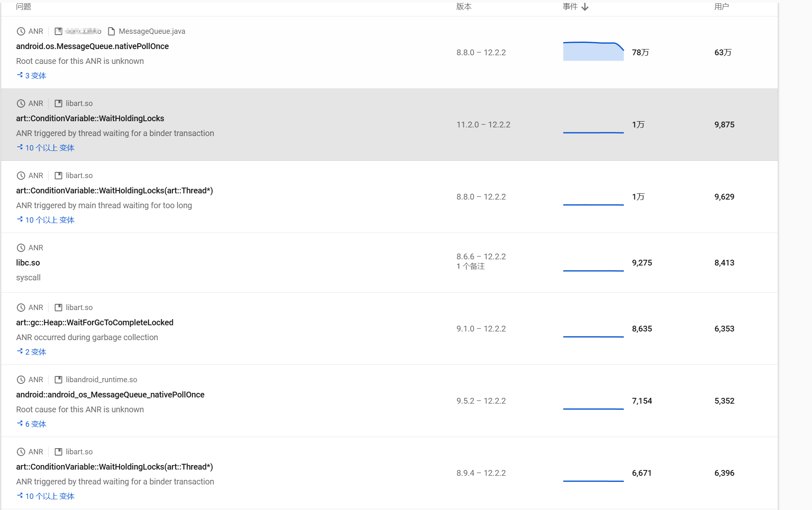This screenshot has height=510, width=812.
Task: Click libandroid_runtime.so library icon
Action: [x=59, y=380]
